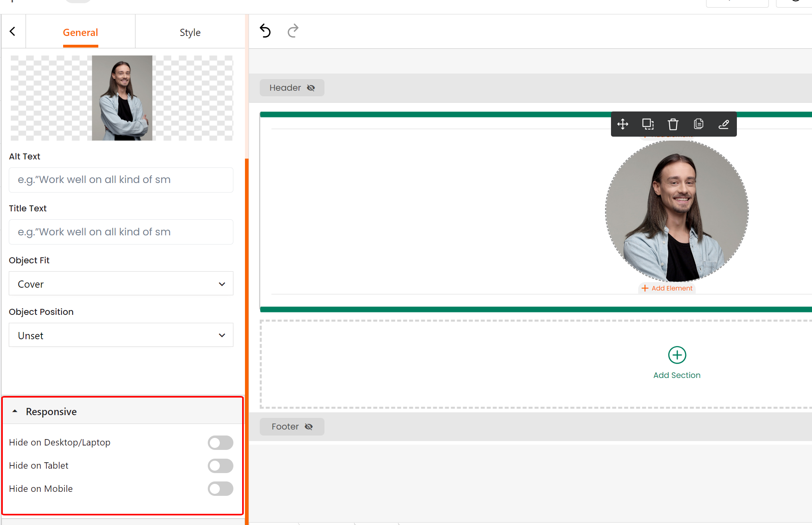Select the General tab
812x525 pixels.
pyautogui.click(x=80, y=32)
